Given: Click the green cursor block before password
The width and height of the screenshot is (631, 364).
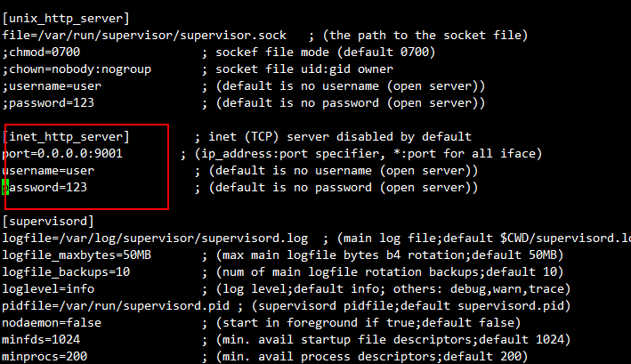Looking at the screenshot, I should tap(5, 188).
